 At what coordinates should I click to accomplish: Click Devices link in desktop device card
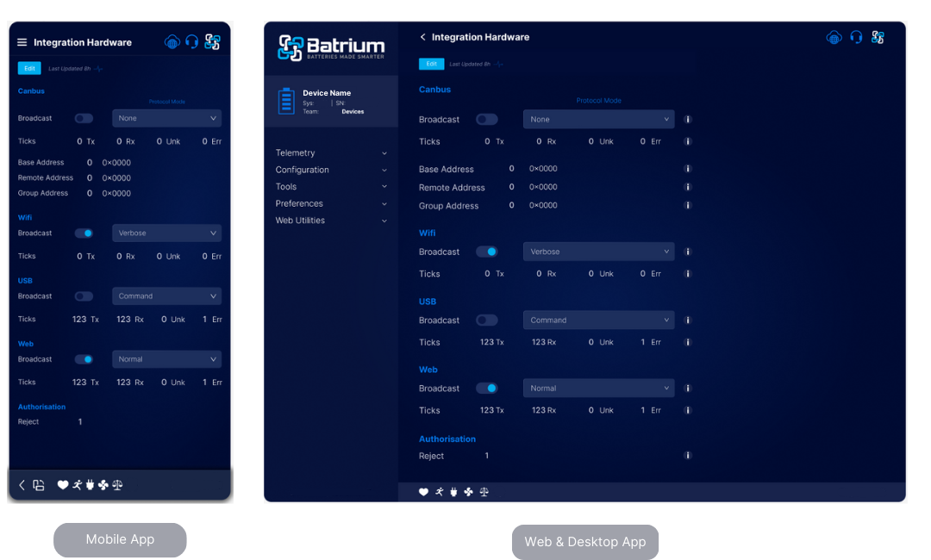[x=353, y=111]
